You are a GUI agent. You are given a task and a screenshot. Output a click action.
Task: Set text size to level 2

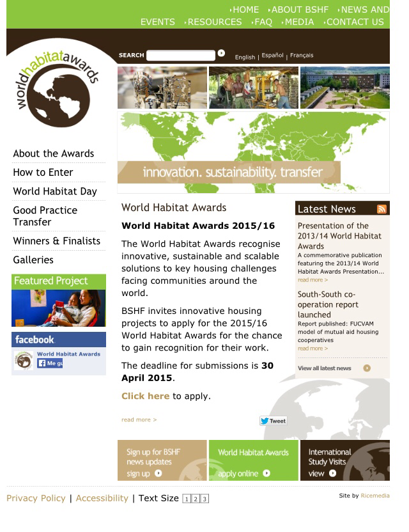[x=196, y=499]
